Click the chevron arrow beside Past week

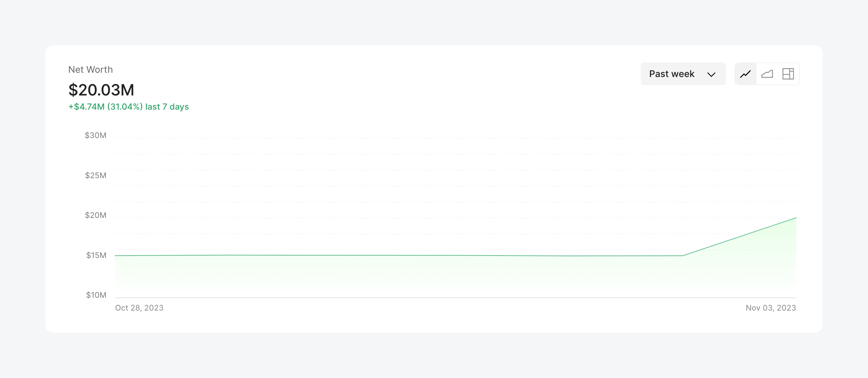(x=711, y=75)
